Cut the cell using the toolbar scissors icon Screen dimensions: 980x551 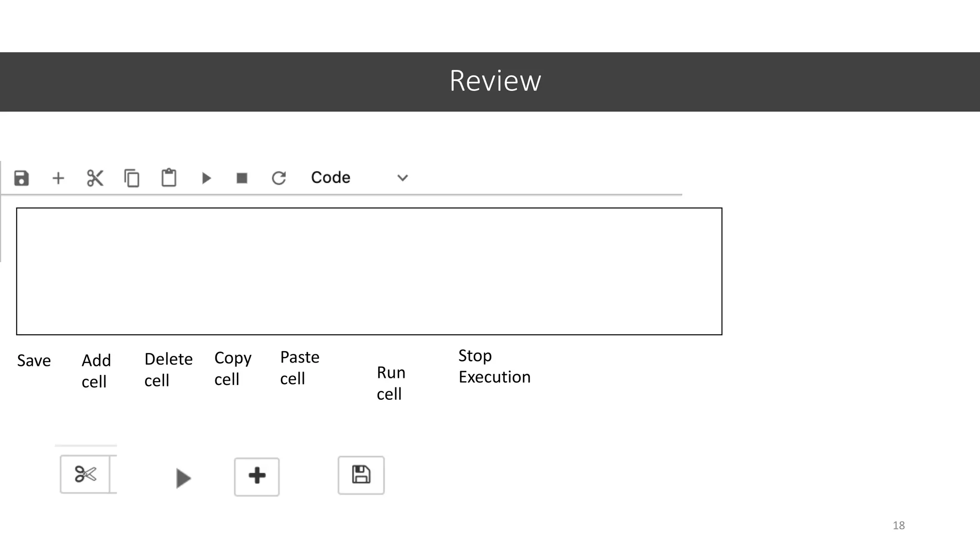95,178
